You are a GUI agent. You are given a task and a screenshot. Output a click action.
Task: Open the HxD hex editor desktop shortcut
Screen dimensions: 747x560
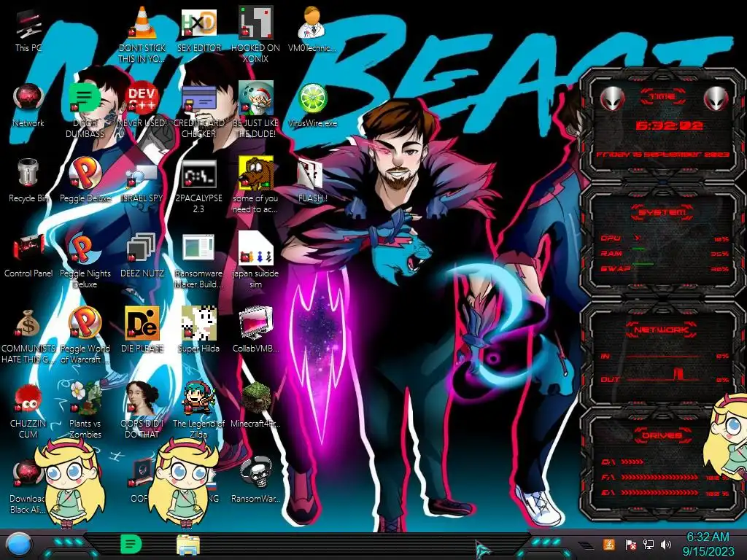[198, 29]
